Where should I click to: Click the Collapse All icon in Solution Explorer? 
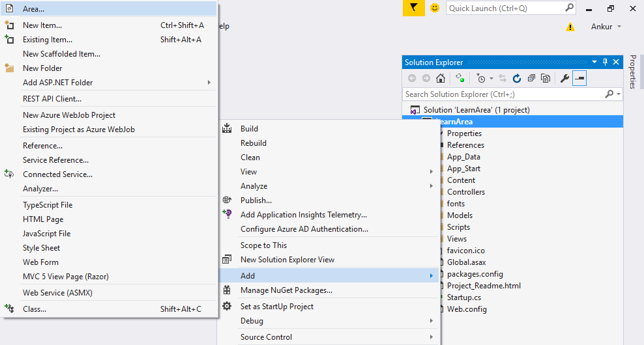(531, 78)
